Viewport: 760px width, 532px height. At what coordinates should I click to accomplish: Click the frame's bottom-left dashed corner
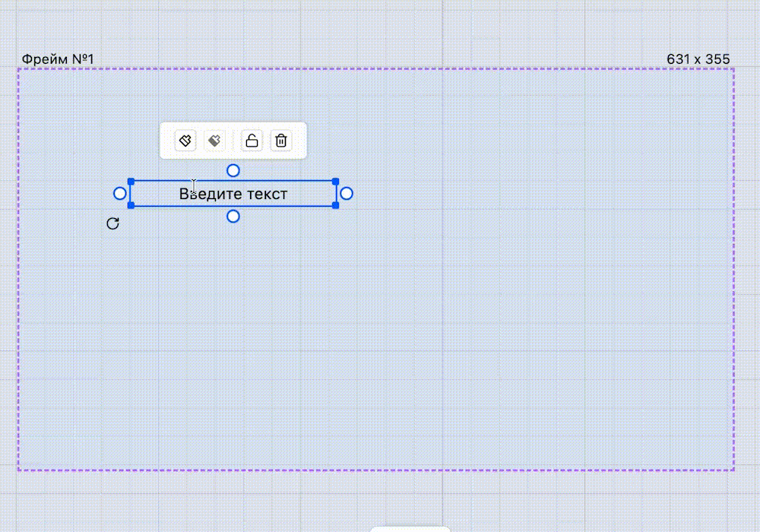click(x=18, y=470)
